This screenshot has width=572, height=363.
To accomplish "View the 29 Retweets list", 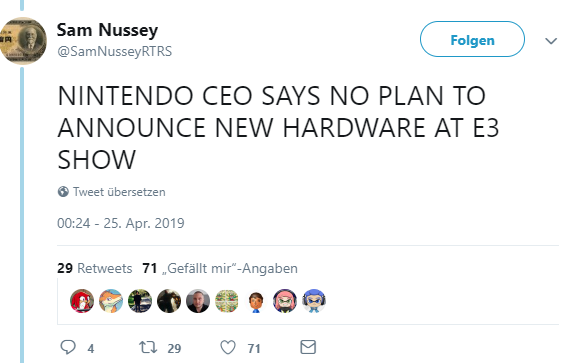I will point(94,269).
